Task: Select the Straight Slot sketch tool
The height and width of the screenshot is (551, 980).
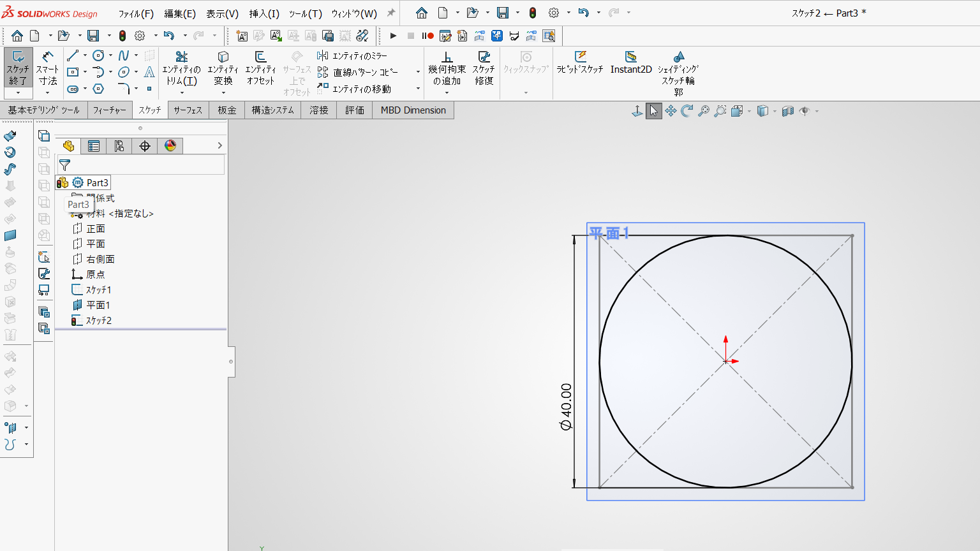Action: click(x=73, y=89)
